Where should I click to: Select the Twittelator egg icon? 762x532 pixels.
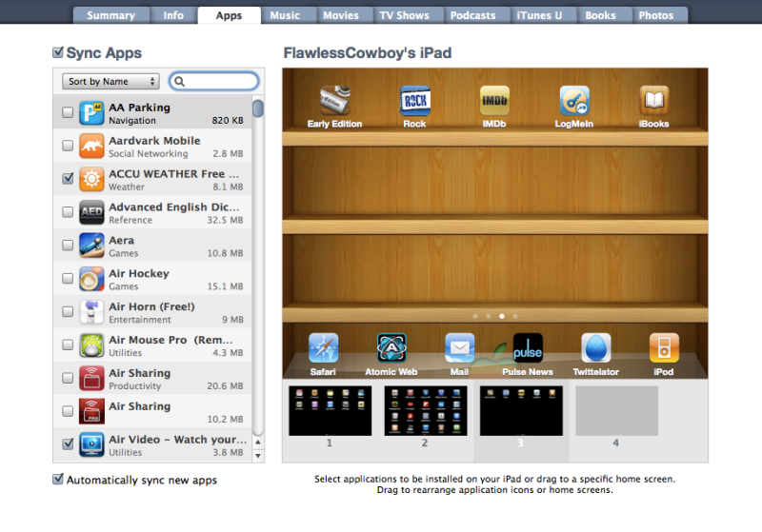pos(596,347)
